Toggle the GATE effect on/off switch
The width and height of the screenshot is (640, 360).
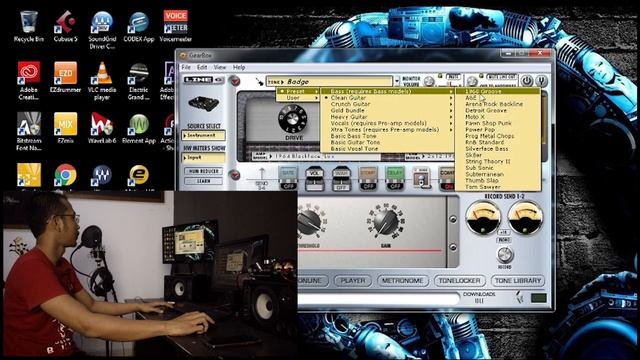[x=288, y=186]
